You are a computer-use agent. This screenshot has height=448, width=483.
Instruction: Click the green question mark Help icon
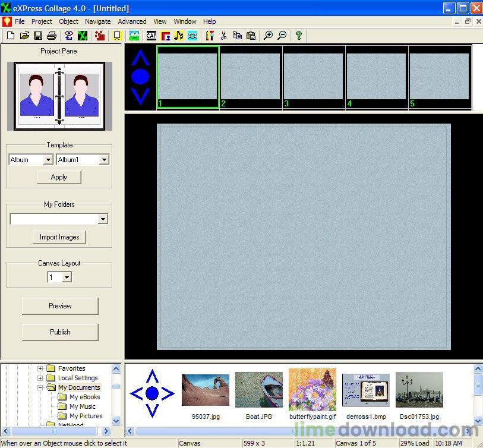point(298,36)
